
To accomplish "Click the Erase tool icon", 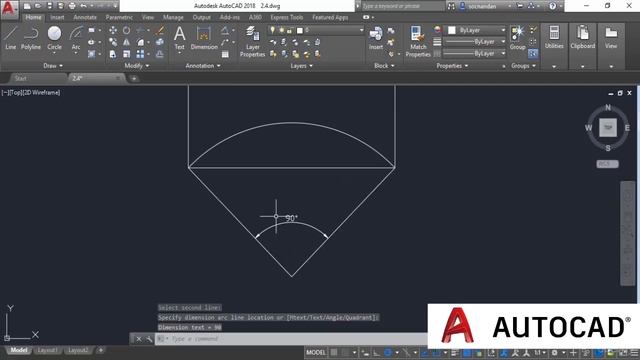I will pyautogui.click(x=160, y=30).
